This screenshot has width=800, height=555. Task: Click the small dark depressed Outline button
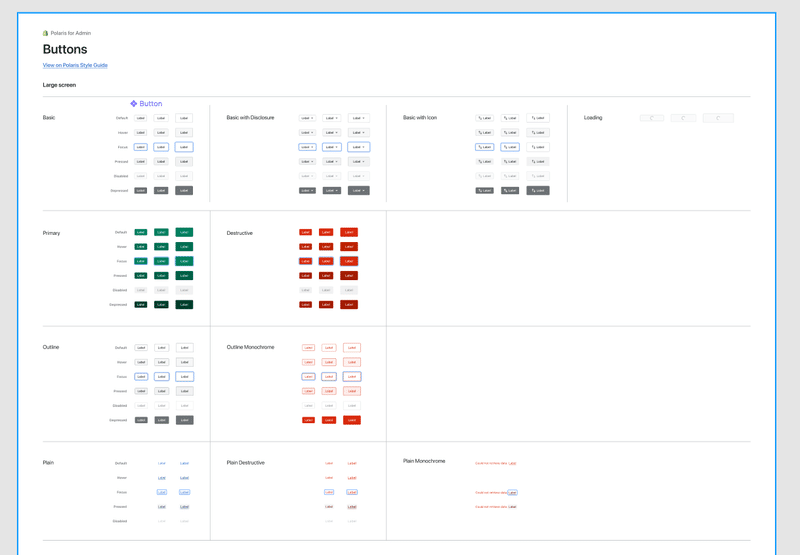(x=141, y=420)
